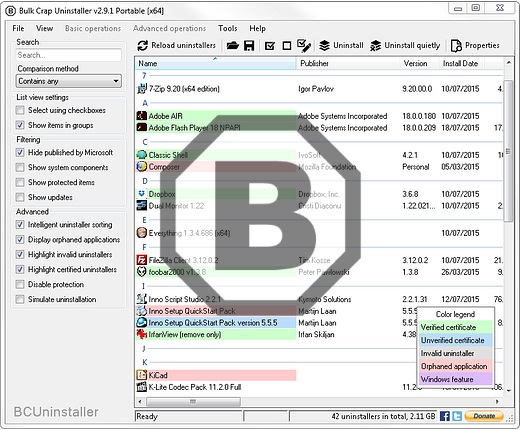The width and height of the screenshot is (520, 430).
Task: Enable Show protected items
Action: [x=20, y=182]
